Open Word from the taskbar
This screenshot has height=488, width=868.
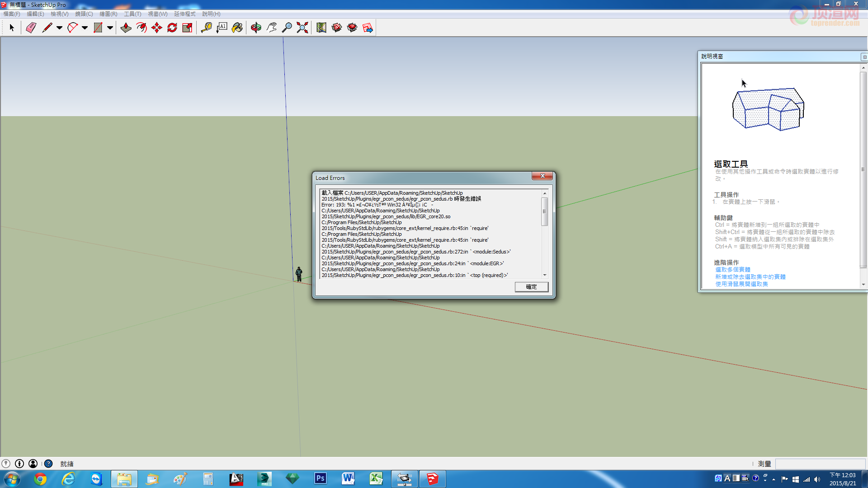click(348, 479)
